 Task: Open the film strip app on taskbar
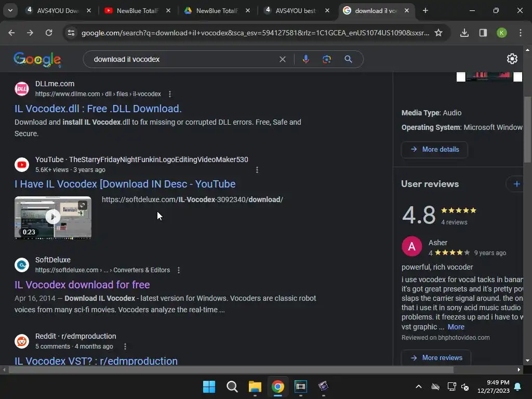301,387
